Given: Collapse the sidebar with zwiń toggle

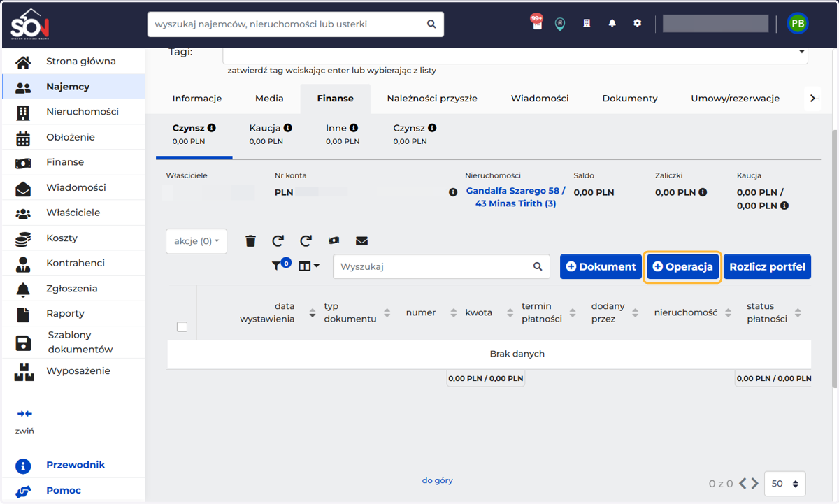Looking at the screenshot, I should click(24, 422).
